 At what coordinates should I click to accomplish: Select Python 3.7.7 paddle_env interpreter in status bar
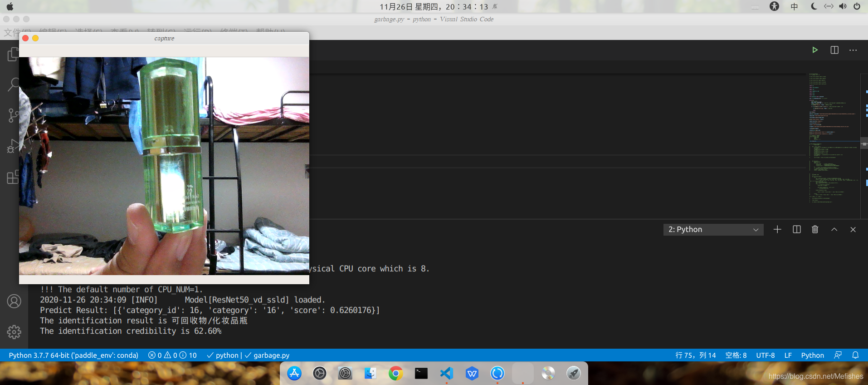[73, 355]
